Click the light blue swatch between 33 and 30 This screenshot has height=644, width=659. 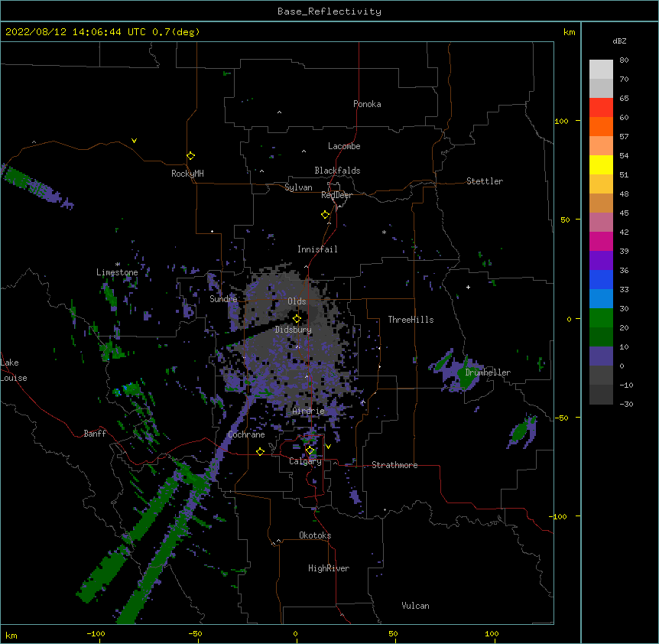[601, 298]
